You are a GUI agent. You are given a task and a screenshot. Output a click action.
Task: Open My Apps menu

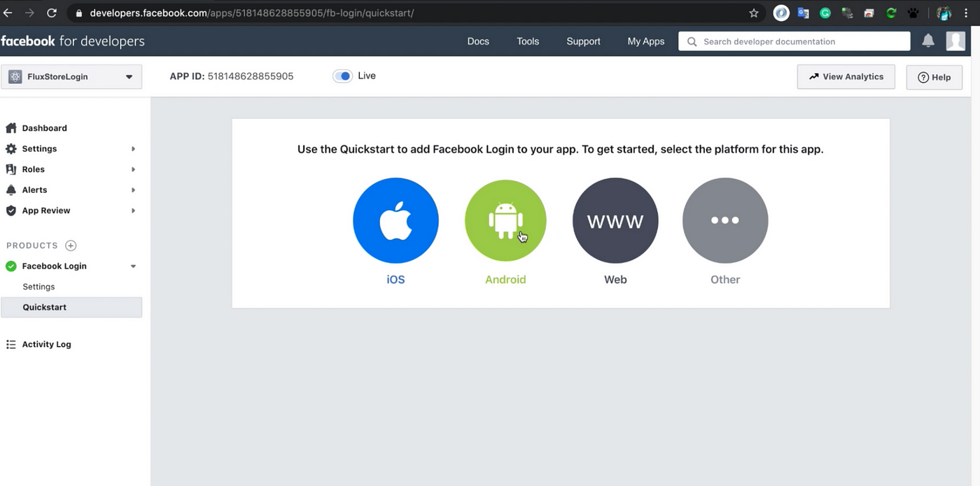pyautogui.click(x=645, y=41)
